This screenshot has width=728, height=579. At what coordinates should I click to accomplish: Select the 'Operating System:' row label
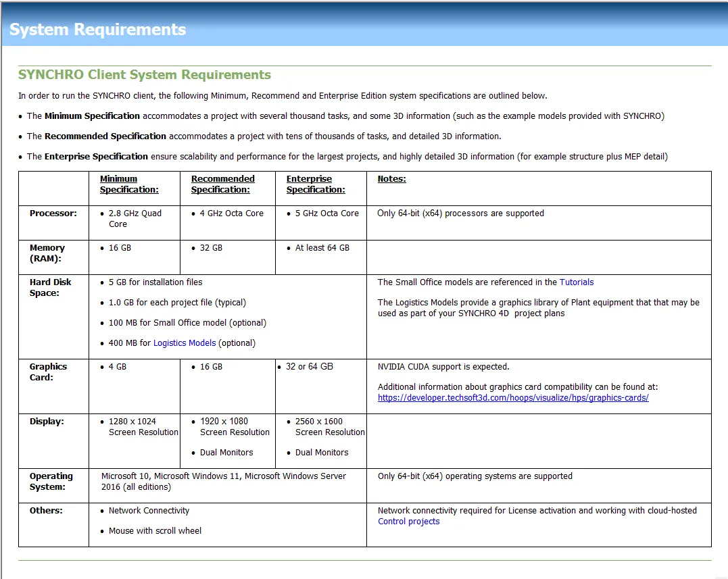pyautogui.click(x=51, y=482)
